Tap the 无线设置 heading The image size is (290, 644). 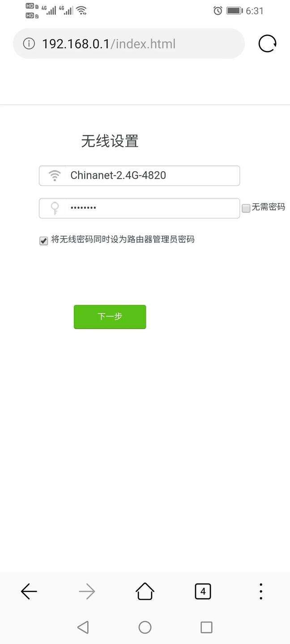(x=110, y=141)
